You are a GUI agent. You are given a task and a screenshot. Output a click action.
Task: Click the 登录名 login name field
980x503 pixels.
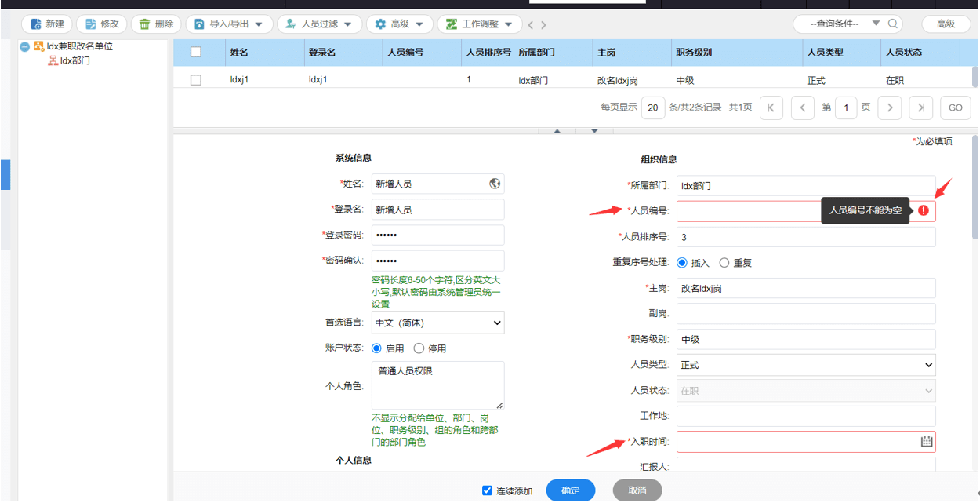(437, 210)
